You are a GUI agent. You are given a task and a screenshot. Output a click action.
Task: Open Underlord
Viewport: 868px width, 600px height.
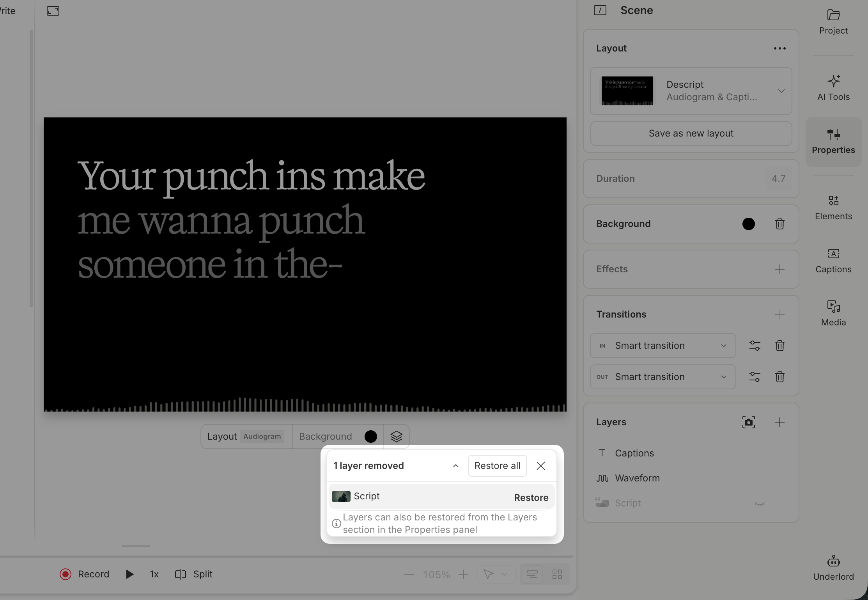(x=833, y=566)
